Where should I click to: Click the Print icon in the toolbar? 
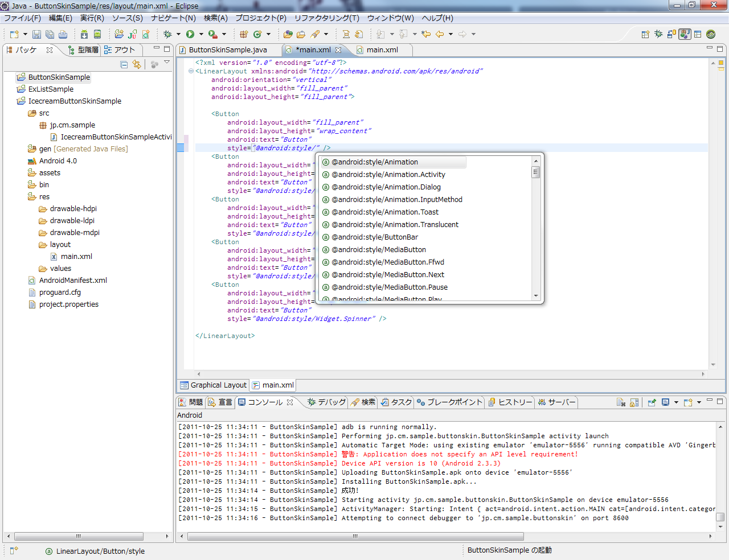click(63, 34)
